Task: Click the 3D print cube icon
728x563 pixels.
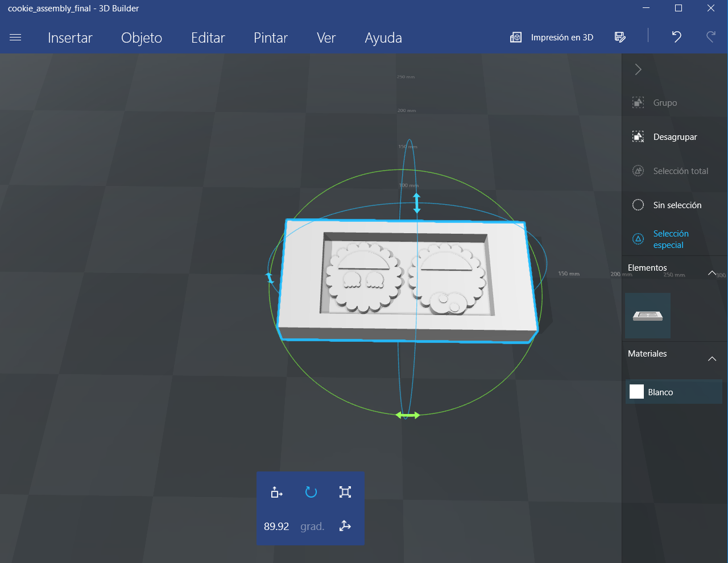Action: pos(516,38)
